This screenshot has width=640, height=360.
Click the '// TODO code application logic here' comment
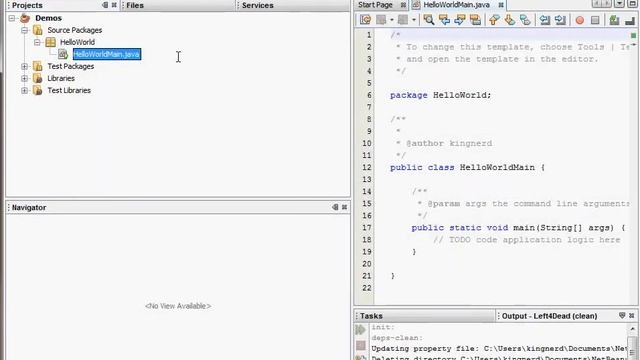(527, 240)
